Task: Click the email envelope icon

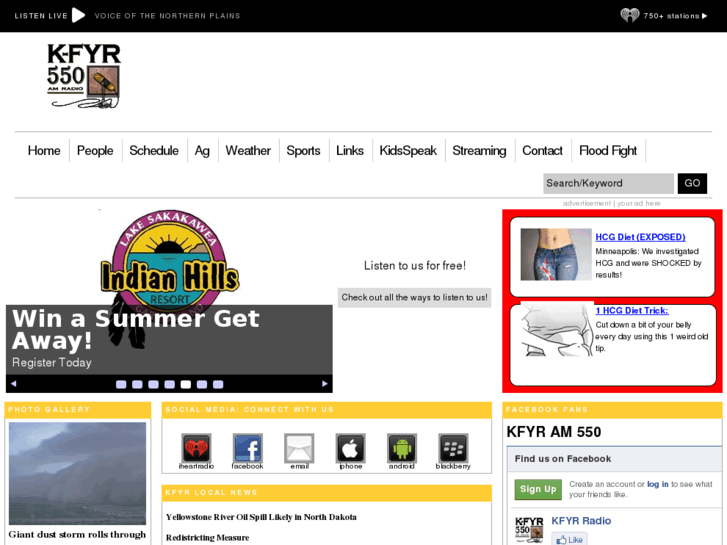Action: (x=299, y=448)
